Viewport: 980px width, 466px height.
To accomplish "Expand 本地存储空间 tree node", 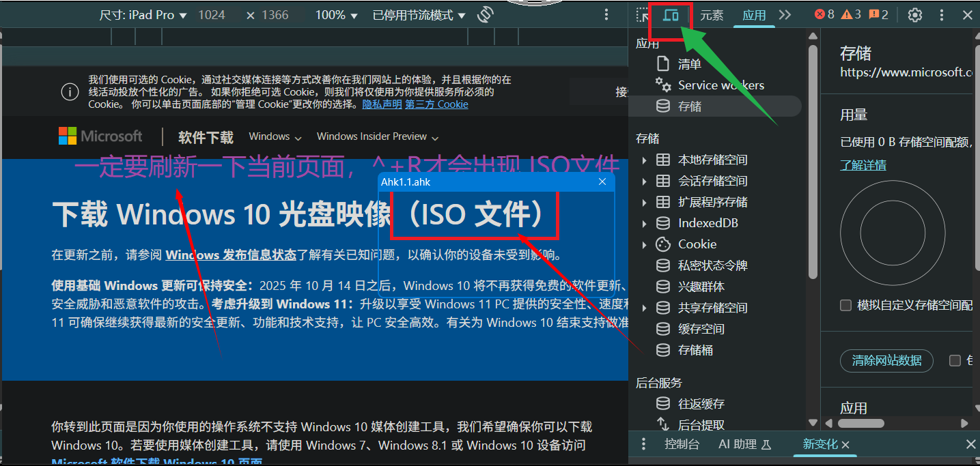I will click(x=644, y=160).
